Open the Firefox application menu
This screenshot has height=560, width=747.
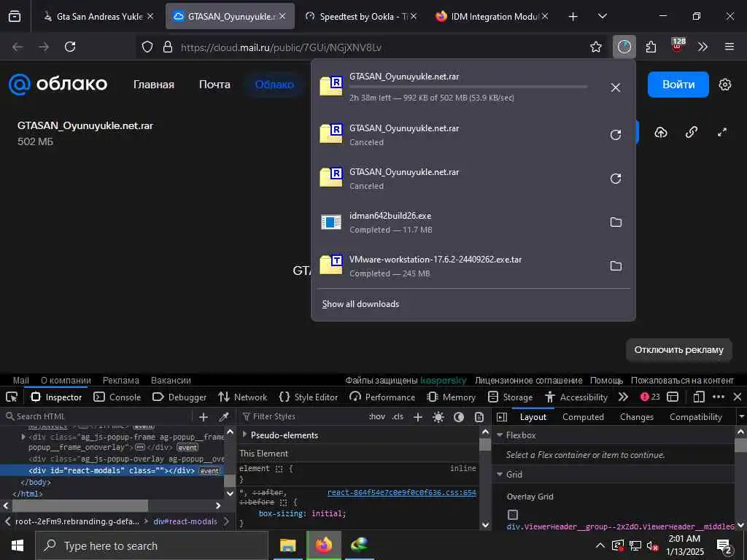(729, 47)
